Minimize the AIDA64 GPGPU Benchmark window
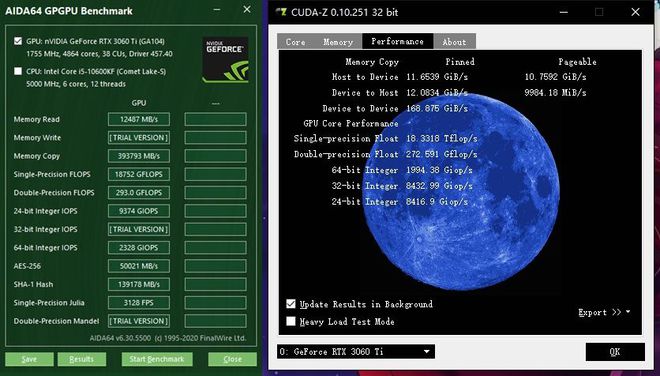The image size is (660, 376). (217, 10)
